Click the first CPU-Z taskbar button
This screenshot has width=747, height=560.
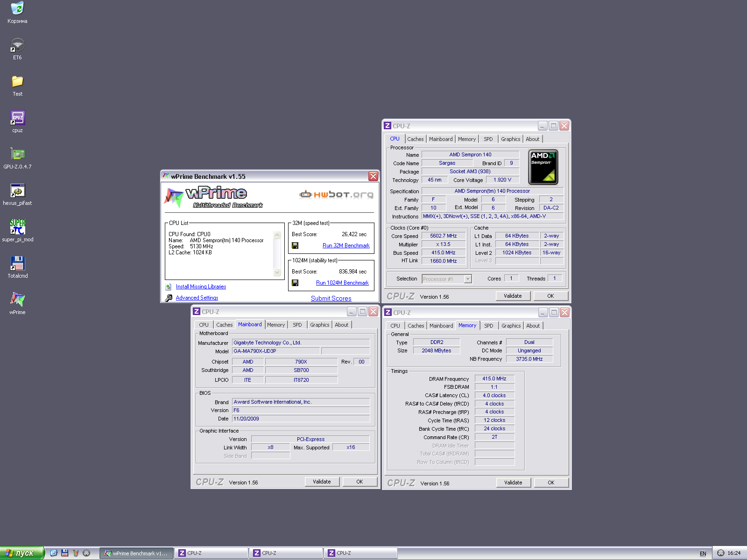point(211,553)
